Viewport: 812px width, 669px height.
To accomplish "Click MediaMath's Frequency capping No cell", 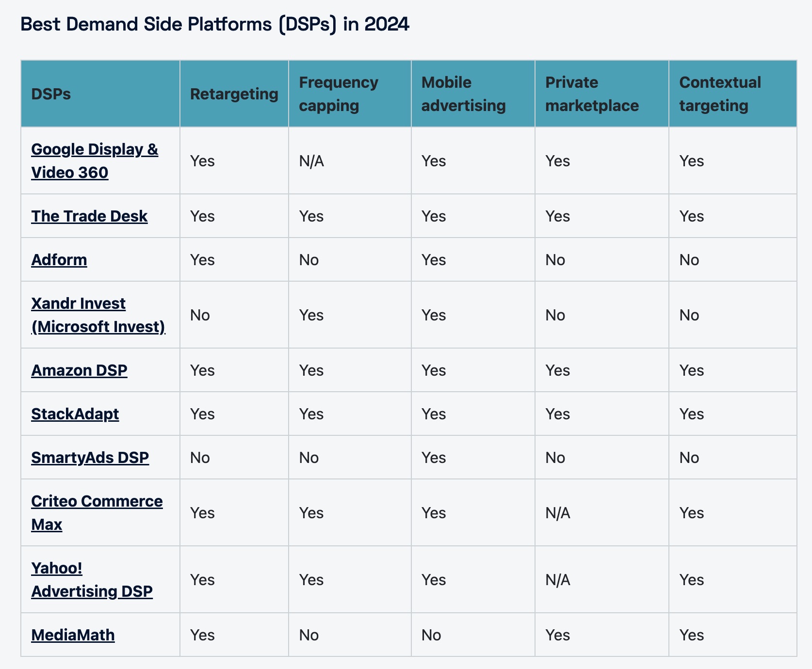I will pyautogui.click(x=350, y=635).
